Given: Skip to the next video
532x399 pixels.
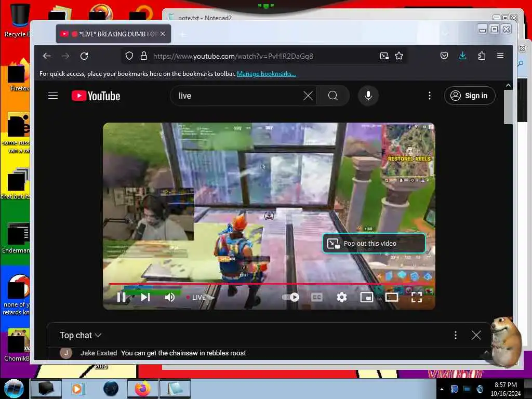Looking at the screenshot, I should click(x=145, y=297).
